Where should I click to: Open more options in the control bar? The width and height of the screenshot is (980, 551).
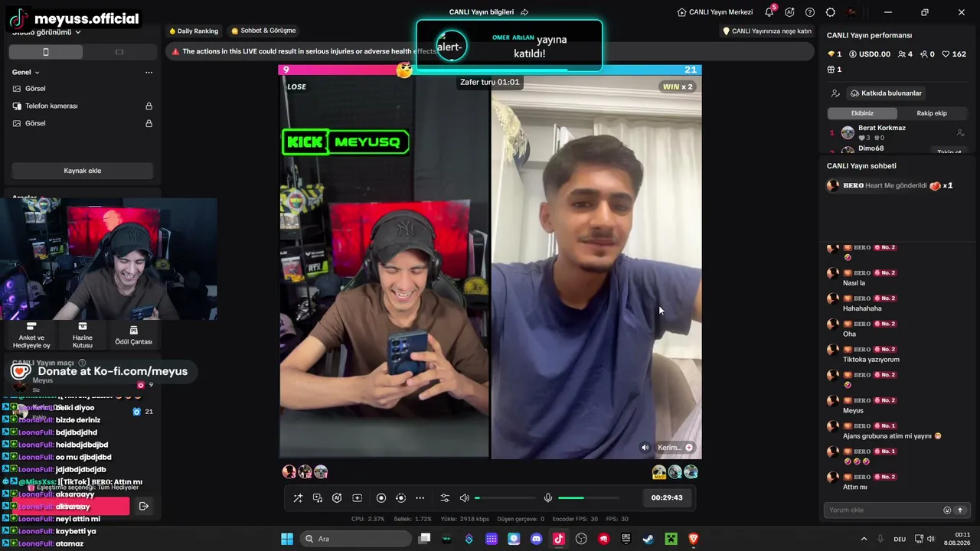[420, 498]
